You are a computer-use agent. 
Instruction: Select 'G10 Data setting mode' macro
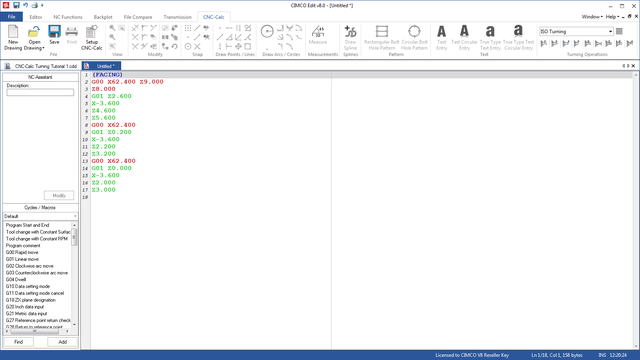28,287
